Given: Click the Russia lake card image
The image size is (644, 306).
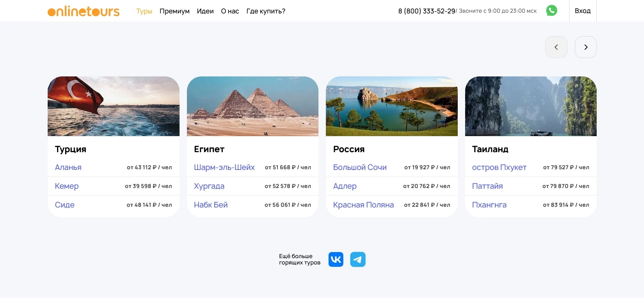Looking at the screenshot, I should point(391,106).
